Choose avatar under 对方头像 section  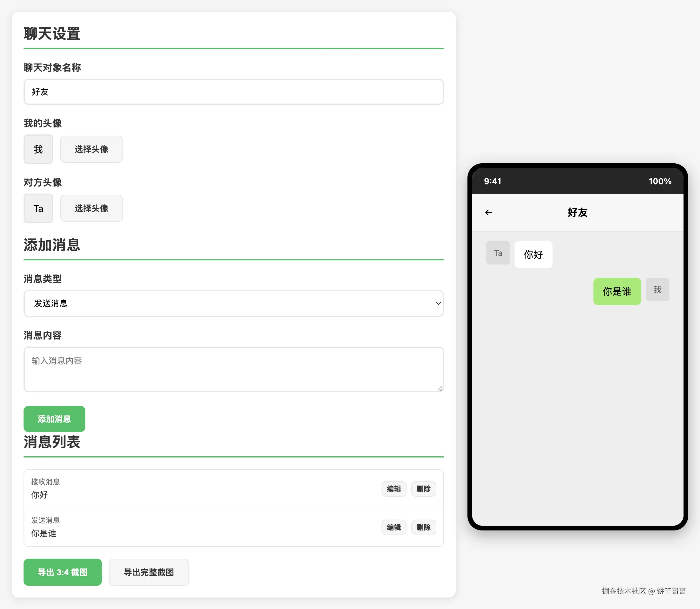click(x=91, y=208)
